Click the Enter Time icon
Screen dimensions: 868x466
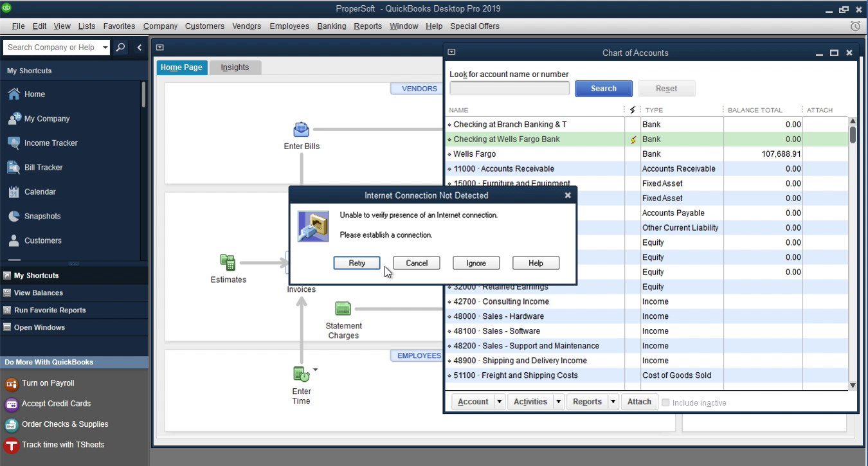coord(301,373)
